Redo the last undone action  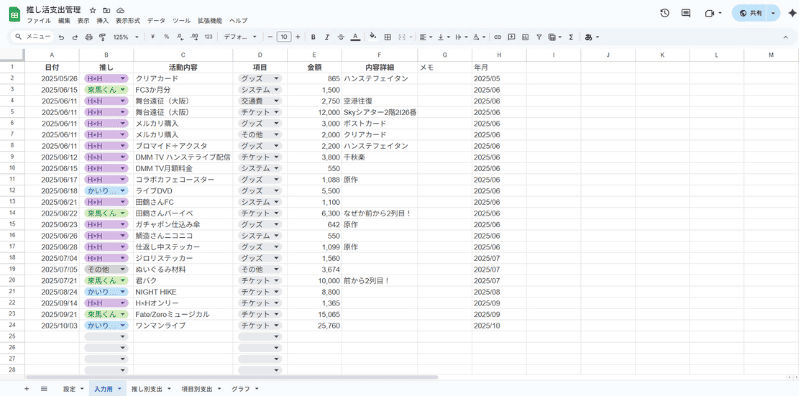point(75,37)
